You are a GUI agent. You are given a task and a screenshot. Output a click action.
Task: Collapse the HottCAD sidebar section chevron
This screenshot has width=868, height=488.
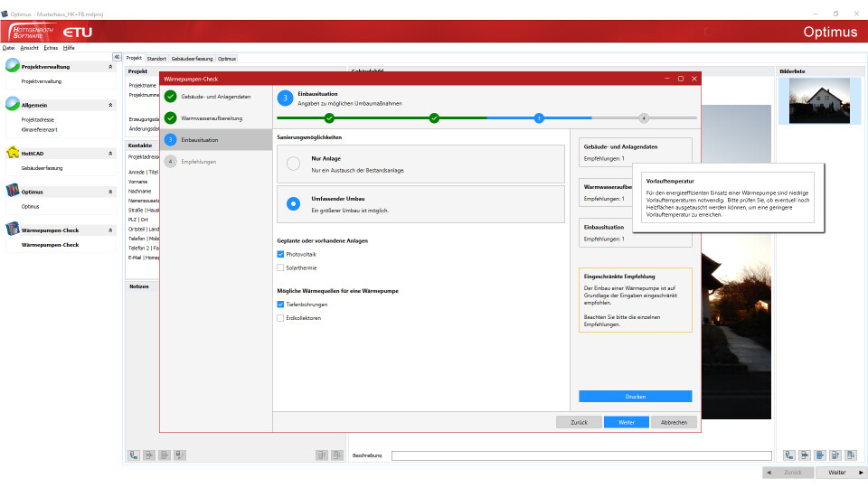tap(110, 154)
